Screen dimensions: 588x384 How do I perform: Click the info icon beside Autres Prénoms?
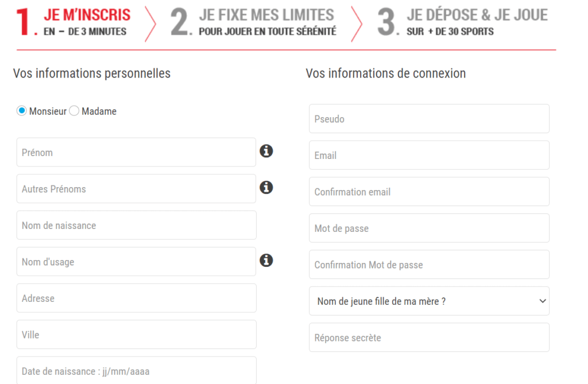pos(266,188)
